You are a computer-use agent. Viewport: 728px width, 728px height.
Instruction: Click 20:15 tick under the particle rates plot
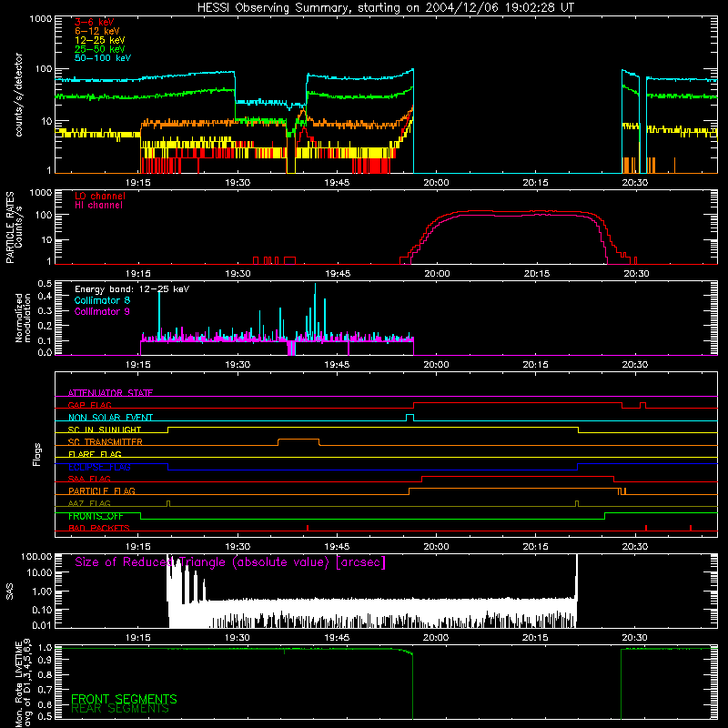(537, 274)
